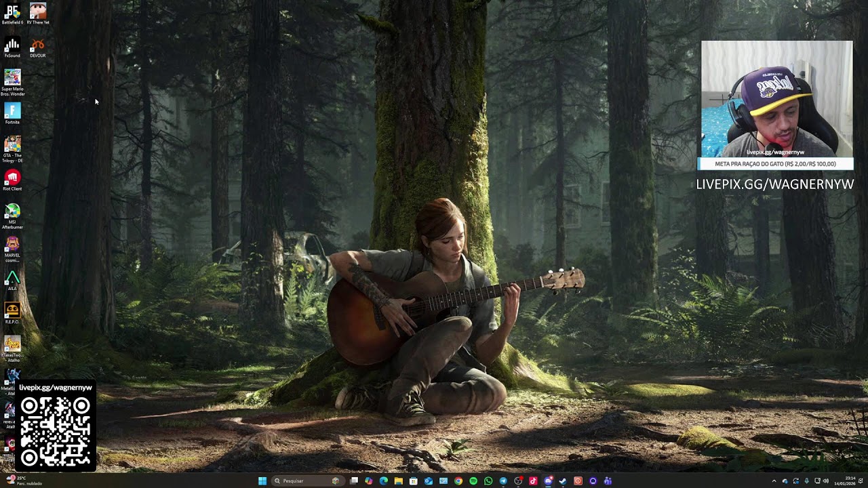
Task: Open the weather widget showing 25°C
Action: [x=22, y=481]
